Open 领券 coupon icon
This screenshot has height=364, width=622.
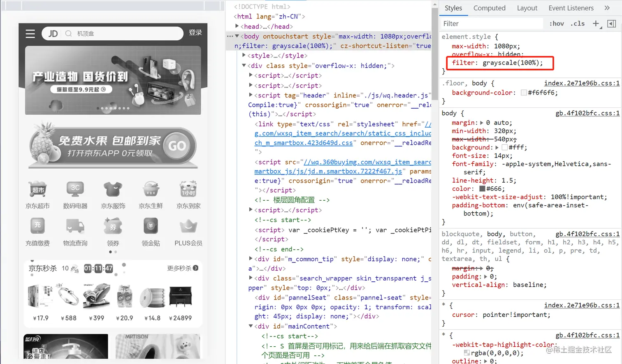(x=113, y=226)
